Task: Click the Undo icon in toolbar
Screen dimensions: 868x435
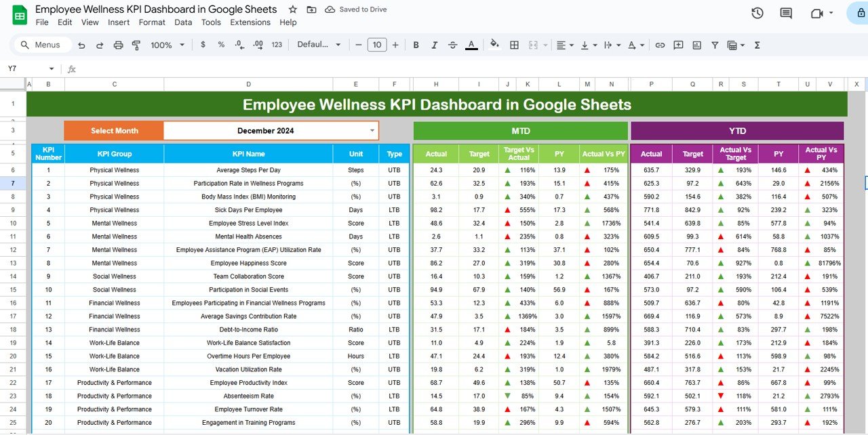Action: click(81, 45)
